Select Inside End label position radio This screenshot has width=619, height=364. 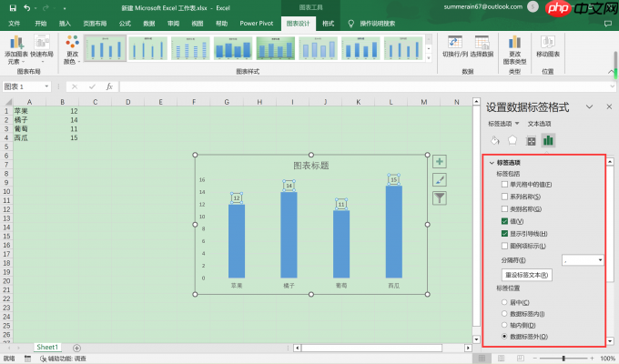point(504,314)
